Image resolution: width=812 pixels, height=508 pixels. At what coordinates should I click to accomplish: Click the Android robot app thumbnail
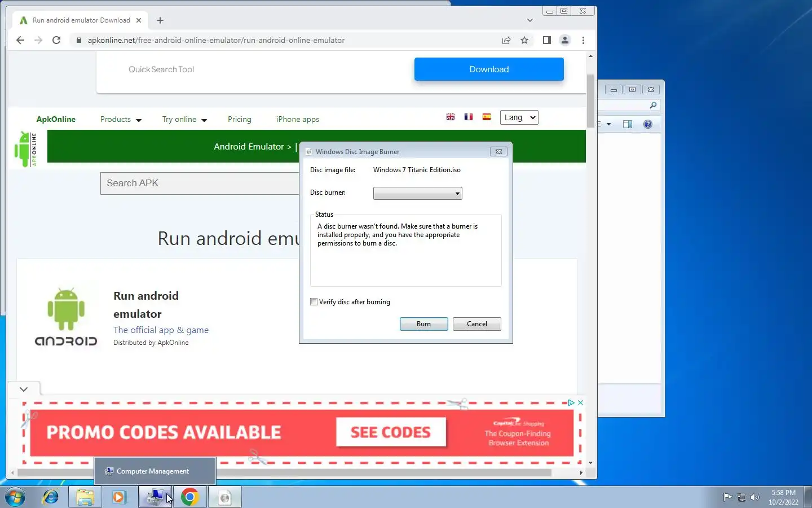pos(66,317)
